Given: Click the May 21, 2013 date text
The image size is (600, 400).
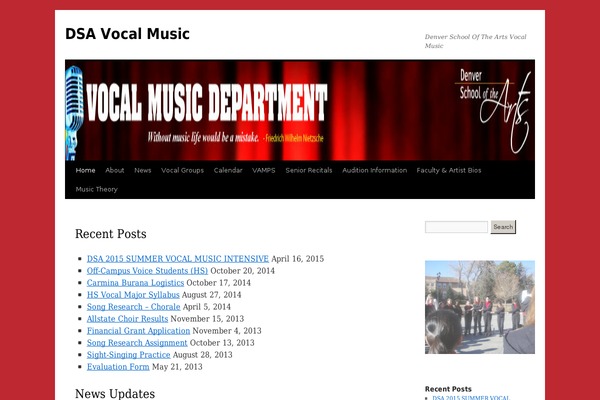Looking at the screenshot, I should 177,367.
